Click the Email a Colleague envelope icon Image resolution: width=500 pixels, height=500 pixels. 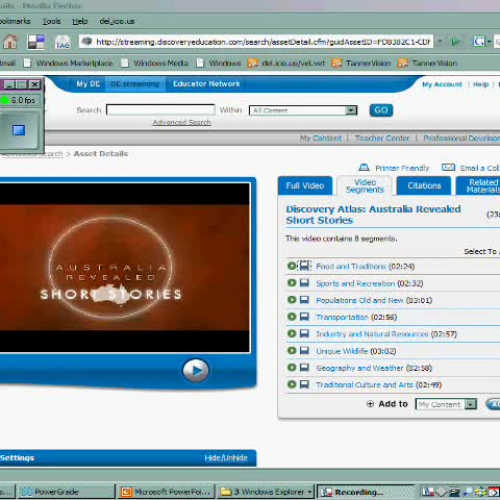click(x=448, y=167)
